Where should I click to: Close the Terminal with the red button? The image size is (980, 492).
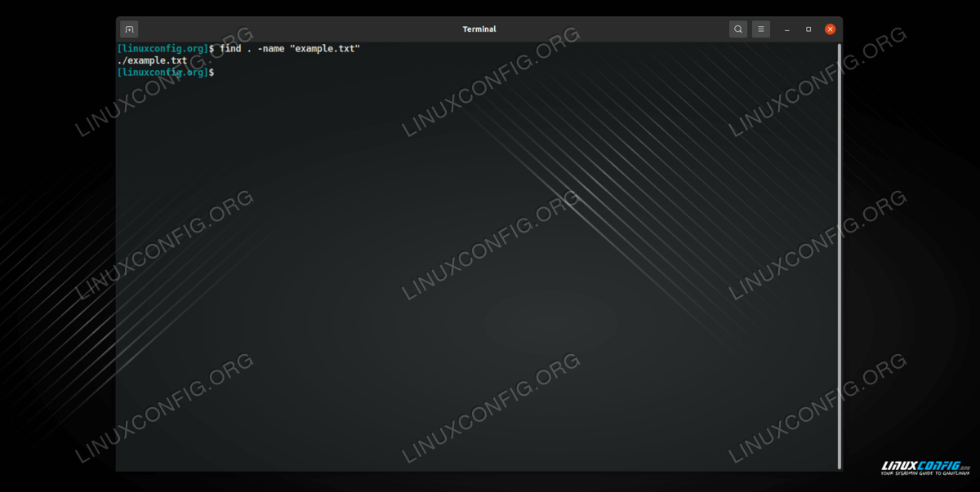[830, 29]
